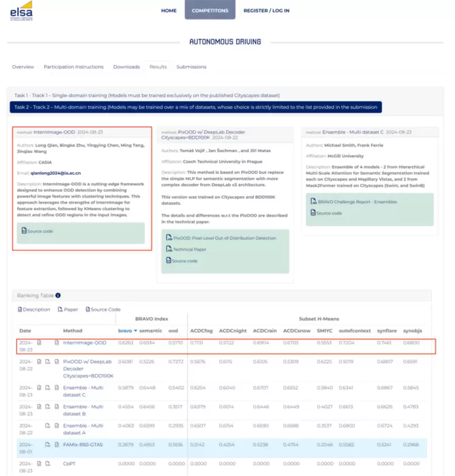Go to the Downloads tab
Screen dimensions: 455x476
(x=126, y=67)
